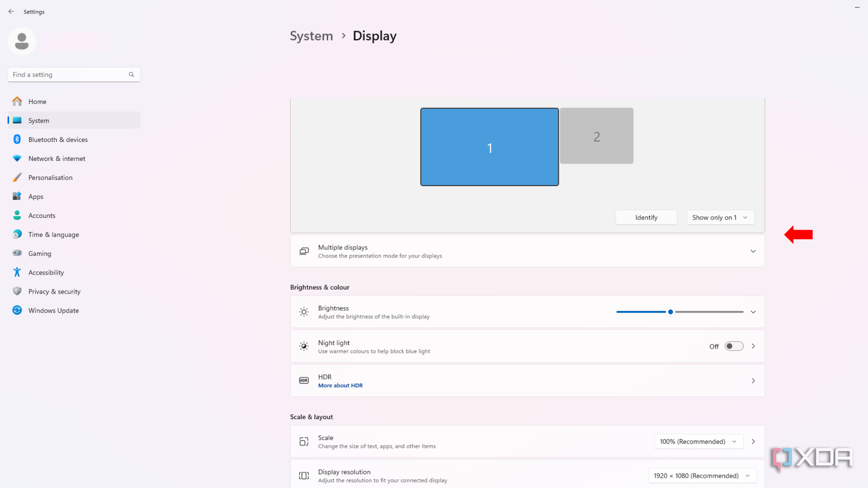The height and width of the screenshot is (488, 868).
Task: Click the 'Find a setting' search box
Action: pos(68,75)
